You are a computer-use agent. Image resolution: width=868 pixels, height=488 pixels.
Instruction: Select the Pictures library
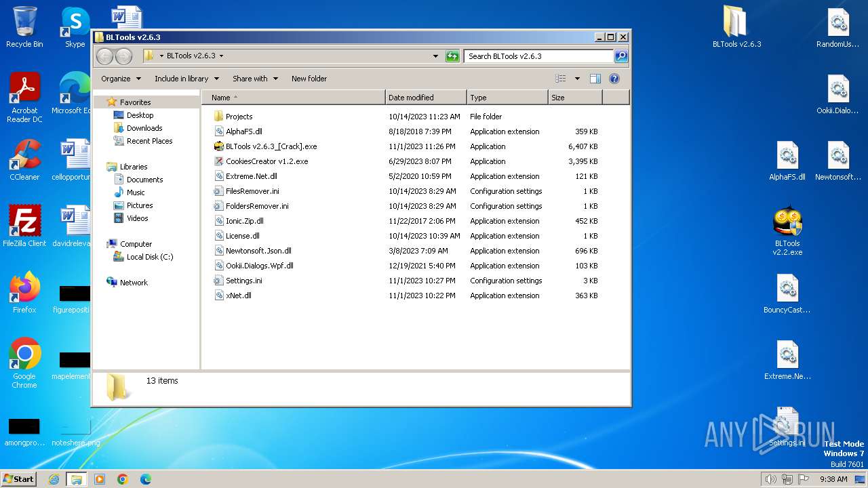click(139, 205)
